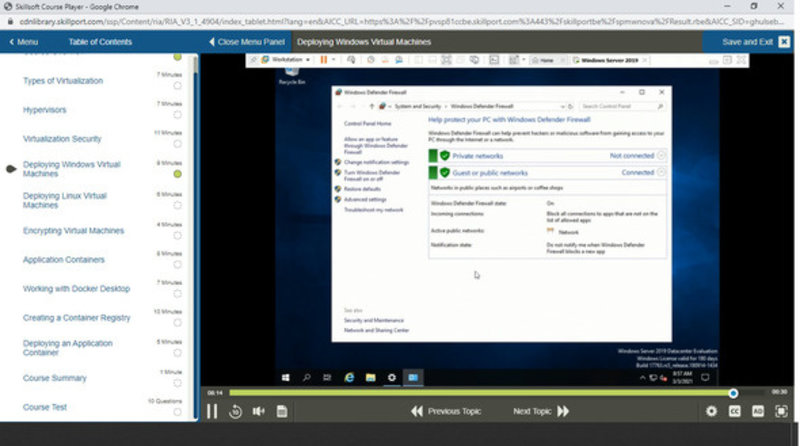The height and width of the screenshot is (446, 800).
Task: Open Deploying an Application Container topic
Action: 67,348
